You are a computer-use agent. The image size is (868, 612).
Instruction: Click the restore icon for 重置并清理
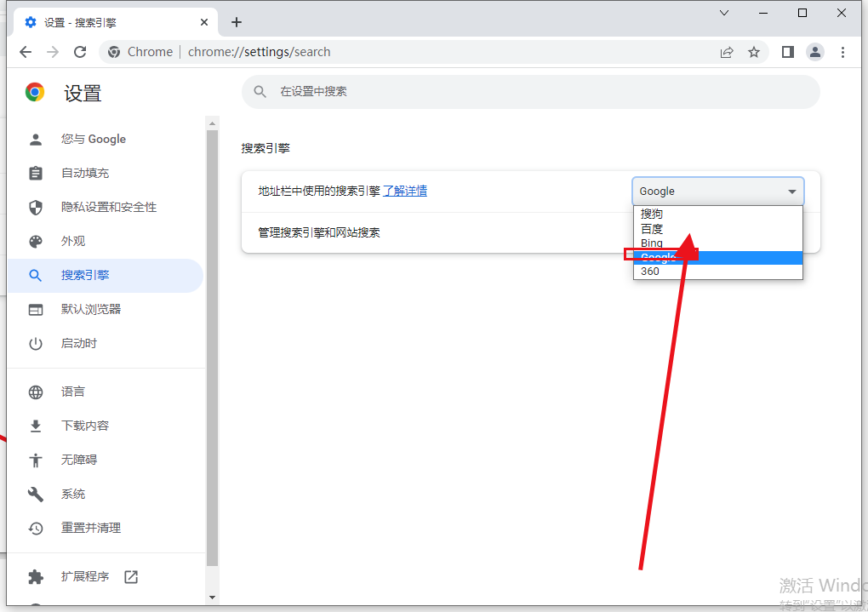coord(36,529)
